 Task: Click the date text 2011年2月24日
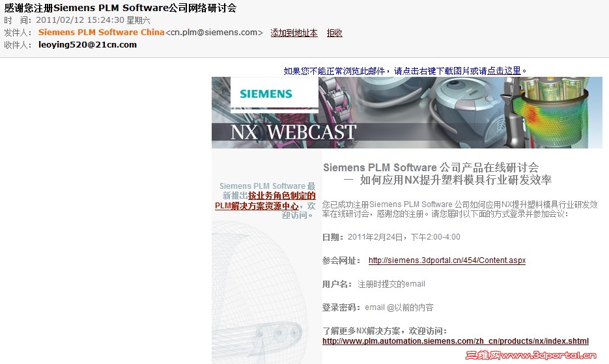(375, 237)
